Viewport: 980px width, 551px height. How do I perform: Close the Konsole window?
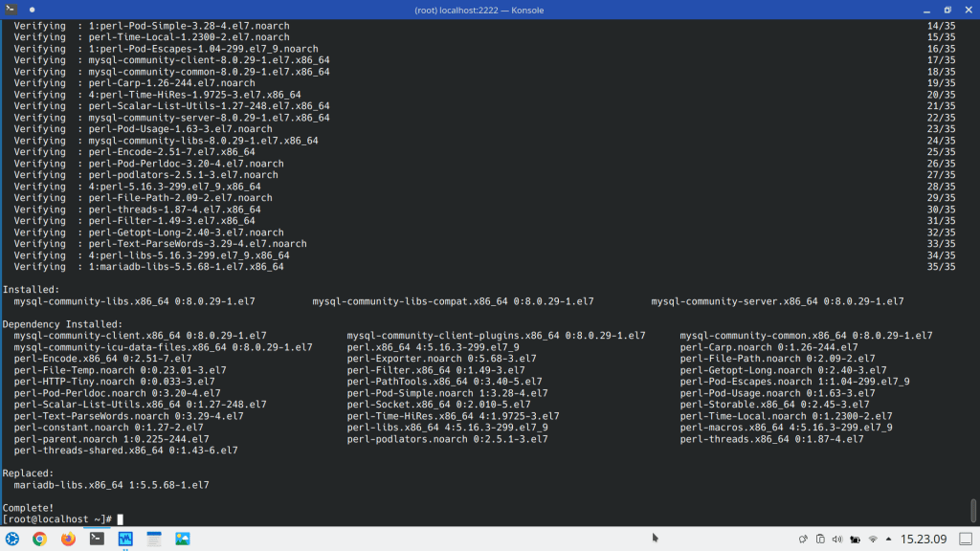[x=969, y=10]
